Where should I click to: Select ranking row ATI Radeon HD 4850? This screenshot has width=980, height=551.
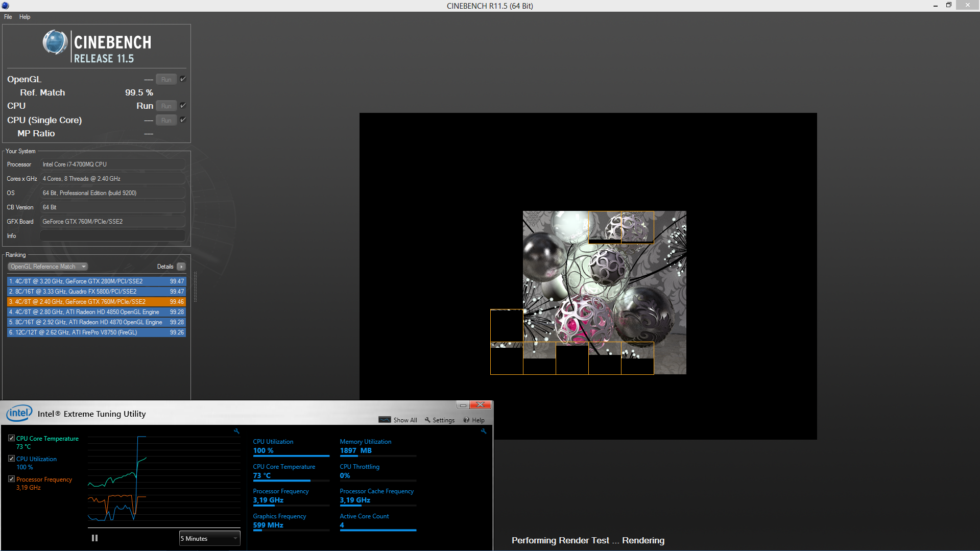[97, 312]
